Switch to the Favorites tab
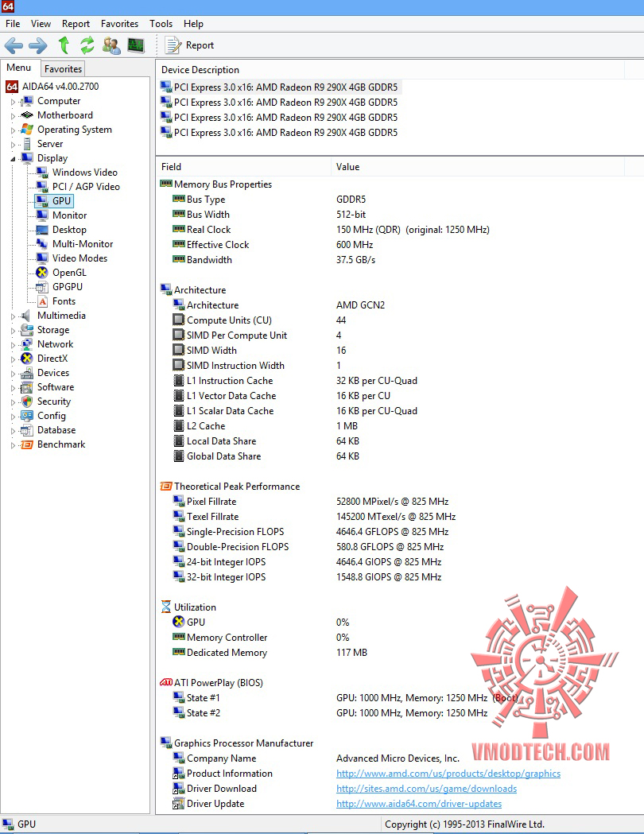The height and width of the screenshot is (834, 644). (63, 68)
